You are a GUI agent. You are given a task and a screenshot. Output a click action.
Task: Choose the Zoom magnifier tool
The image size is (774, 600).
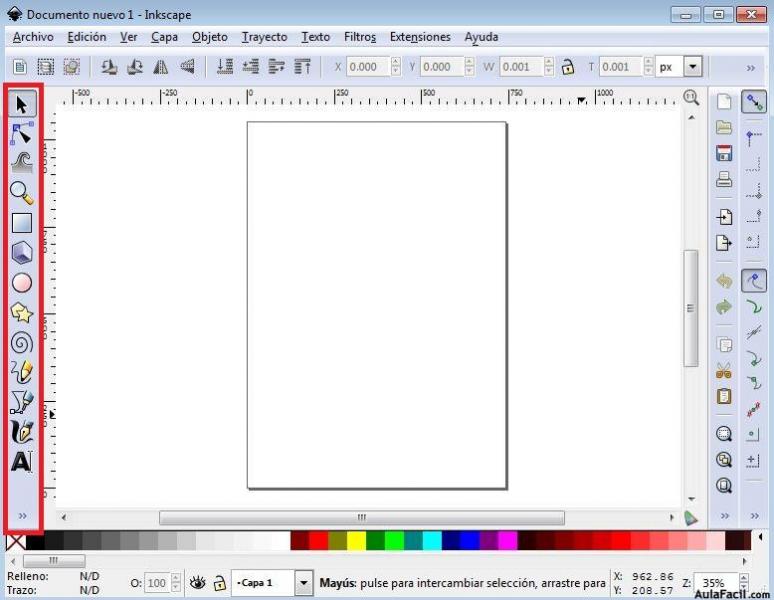click(22, 192)
